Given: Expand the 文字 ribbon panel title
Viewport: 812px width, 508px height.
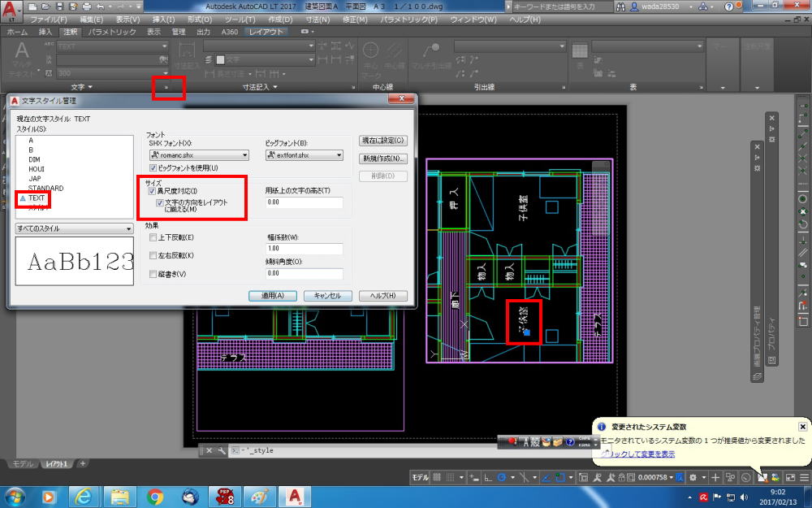Looking at the screenshot, I should pos(81,87).
